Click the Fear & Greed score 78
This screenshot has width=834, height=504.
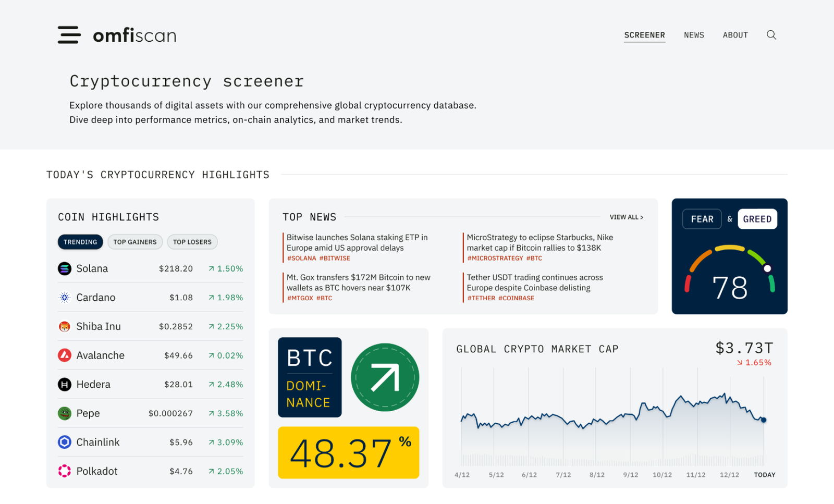point(730,288)
